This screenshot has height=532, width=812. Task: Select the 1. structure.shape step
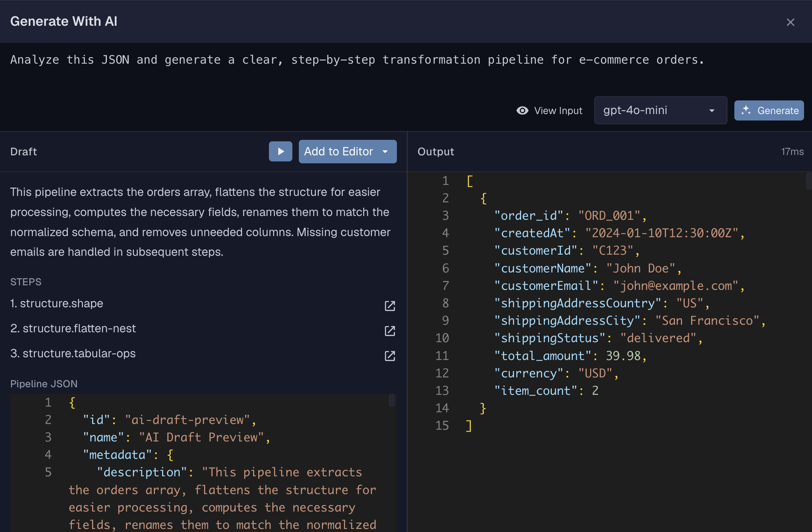[57, 304]
